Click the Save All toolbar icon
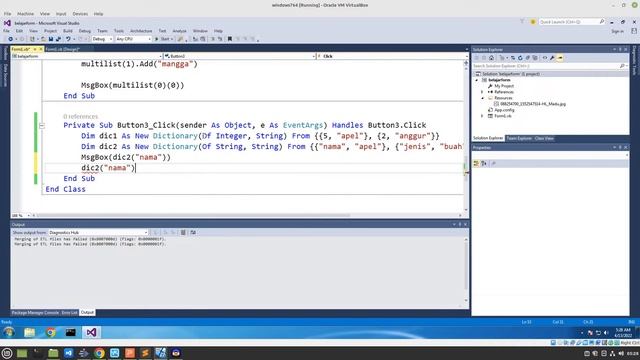640x360 pixels. [58, 39]
